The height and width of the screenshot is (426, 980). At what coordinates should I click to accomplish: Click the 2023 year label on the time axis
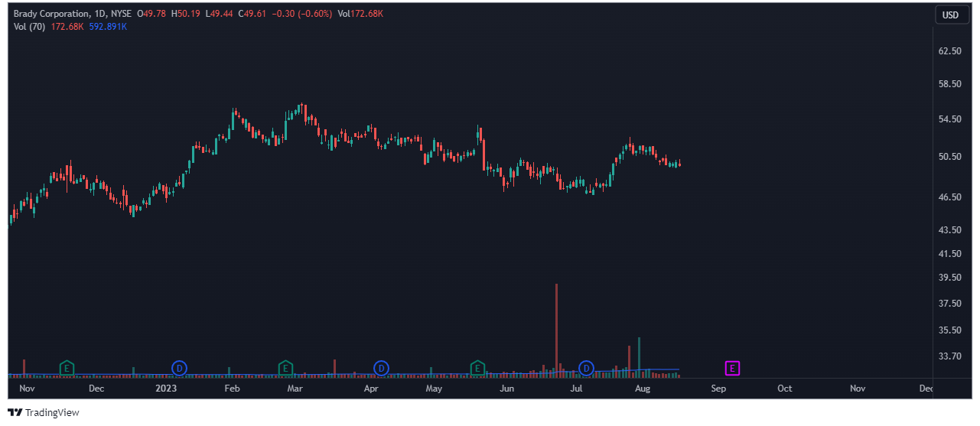[x=166, y=389]
